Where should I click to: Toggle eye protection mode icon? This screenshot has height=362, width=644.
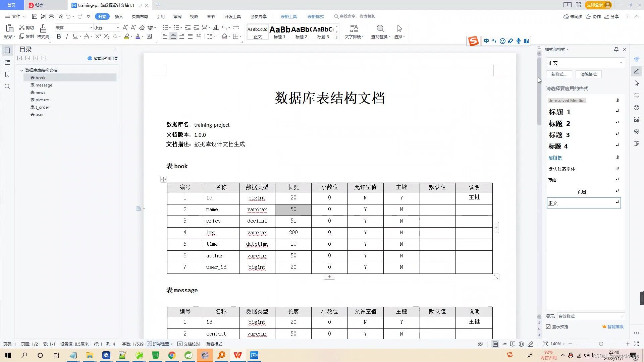tap(480, 344)
